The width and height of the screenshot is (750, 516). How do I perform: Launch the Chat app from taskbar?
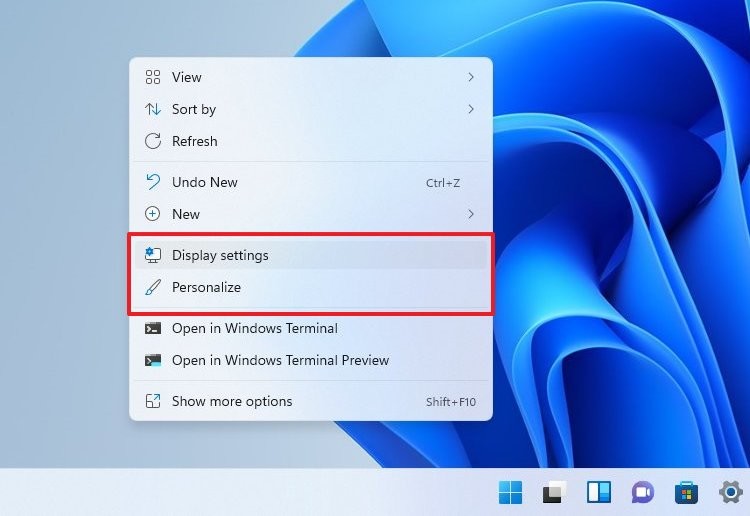click(x=642, y=492)
